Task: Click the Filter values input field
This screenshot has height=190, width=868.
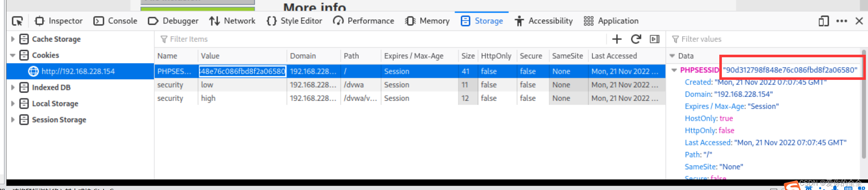Action: pos(767,39)
